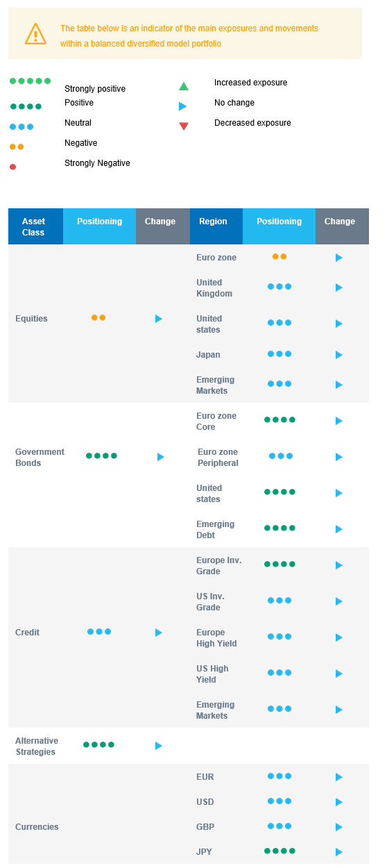Click the Euro zone Peripheral row label
Viewport: 387px width, 868px height.
218,458
